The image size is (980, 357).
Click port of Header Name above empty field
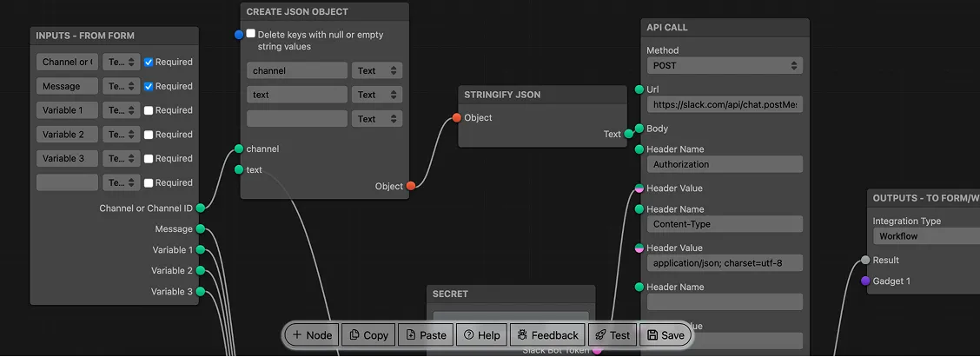pyautogui.click(x=639, y=287)
